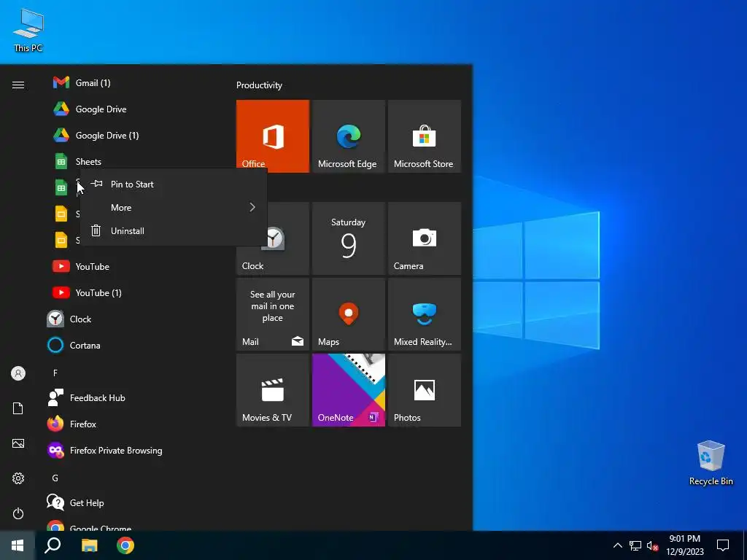
Task: Open the clock showing 9:01 PM
Action: coord(684,545)
